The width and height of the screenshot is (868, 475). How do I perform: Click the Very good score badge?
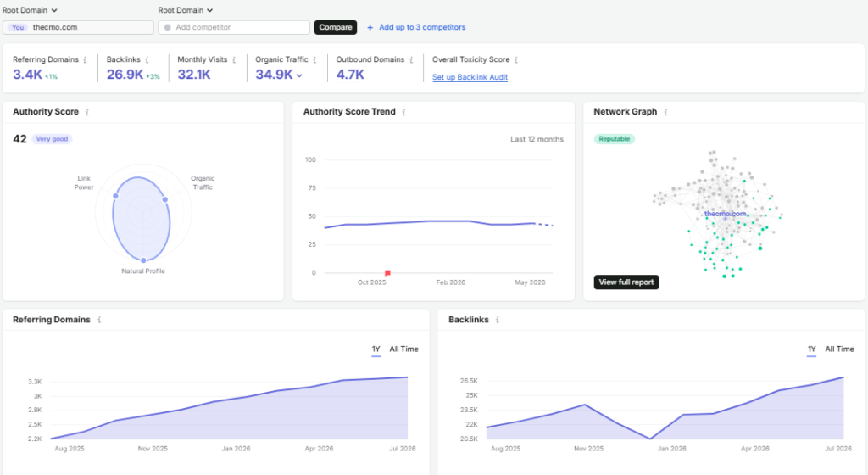pyautogui.click(x=52, y=139)
